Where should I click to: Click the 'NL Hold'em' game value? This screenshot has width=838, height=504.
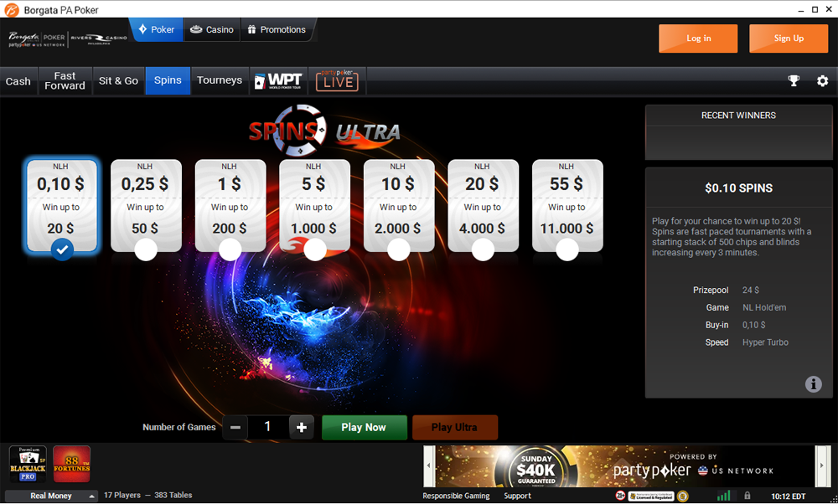tap(764, 307)
